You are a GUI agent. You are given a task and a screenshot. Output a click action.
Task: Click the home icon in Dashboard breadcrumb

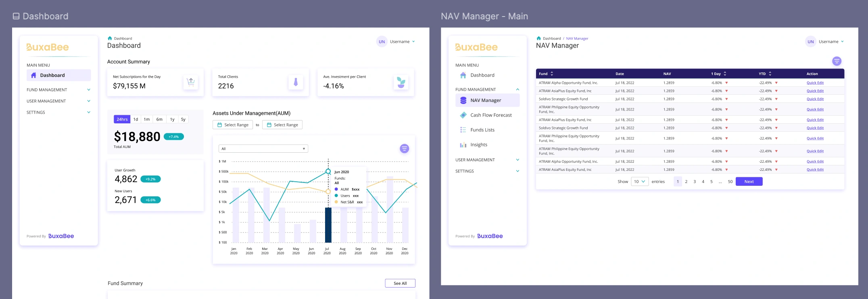point(110,38)
